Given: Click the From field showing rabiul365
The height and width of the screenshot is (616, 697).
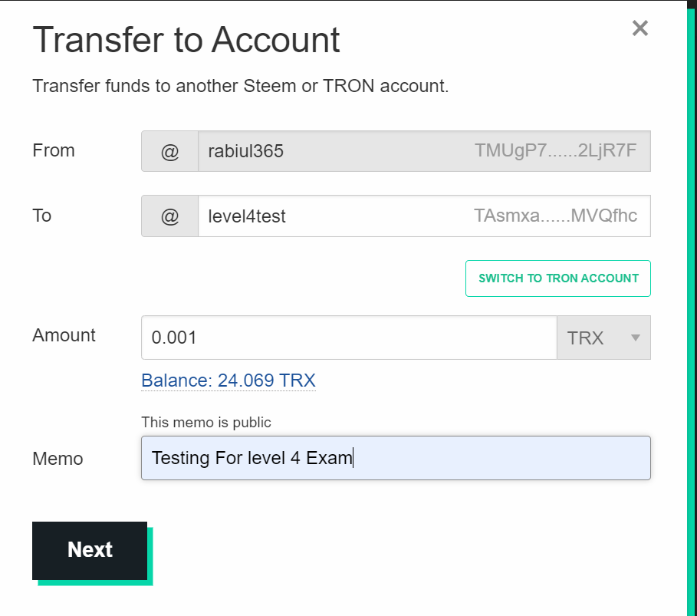Looking at the screenshot, I should [330, 151].
